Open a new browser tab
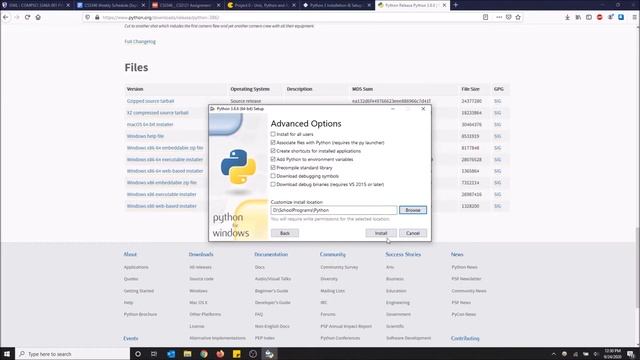 tap(456, 5)
